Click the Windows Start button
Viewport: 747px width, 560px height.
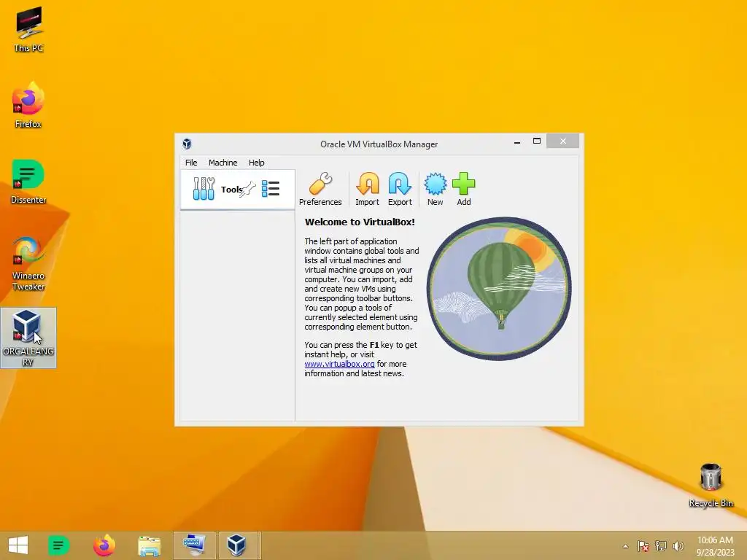coord(18,545)
